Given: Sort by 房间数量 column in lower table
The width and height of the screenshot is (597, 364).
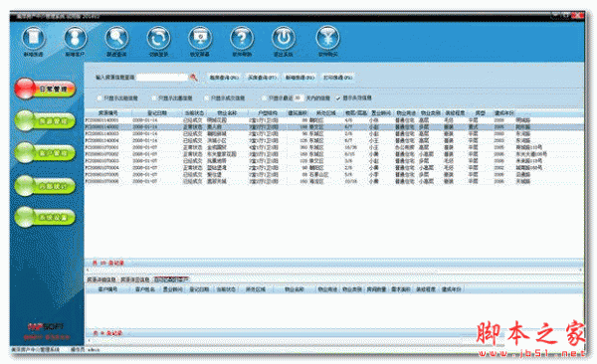Looking at the screenshot, I should (x=376, y=289).
